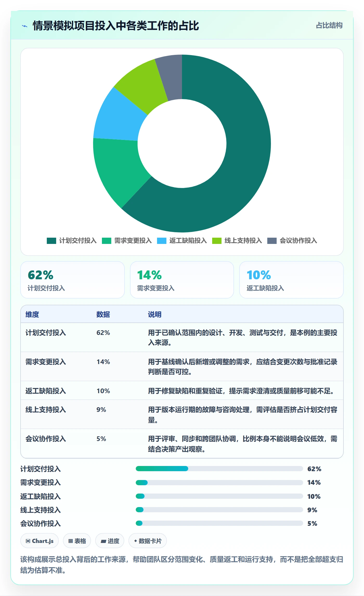Click the lightning icon beside the page title
Viewport: 364px width, 596px height.
pos(25,26)
